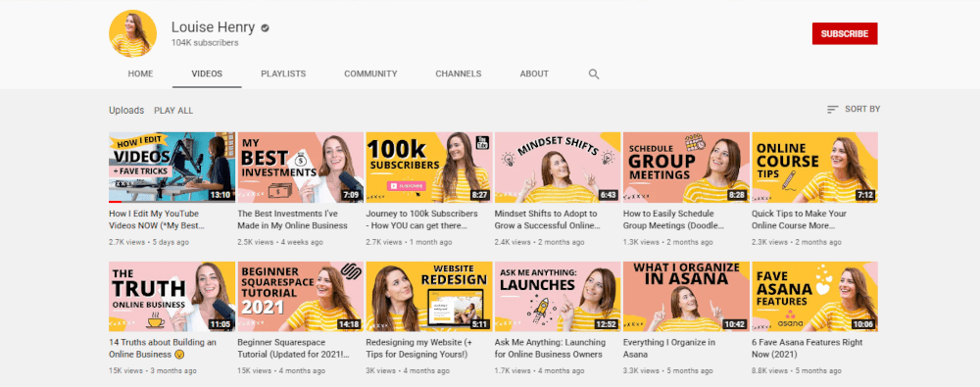Click title 14 Truths about Building an Online Business
The width and height of the screenshot is (980, 387).
163,348
